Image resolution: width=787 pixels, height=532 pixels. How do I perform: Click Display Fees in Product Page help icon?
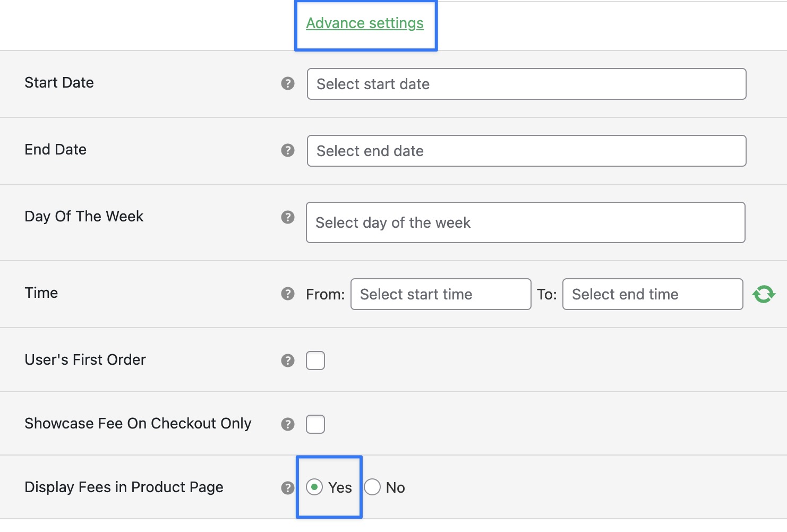288,488
